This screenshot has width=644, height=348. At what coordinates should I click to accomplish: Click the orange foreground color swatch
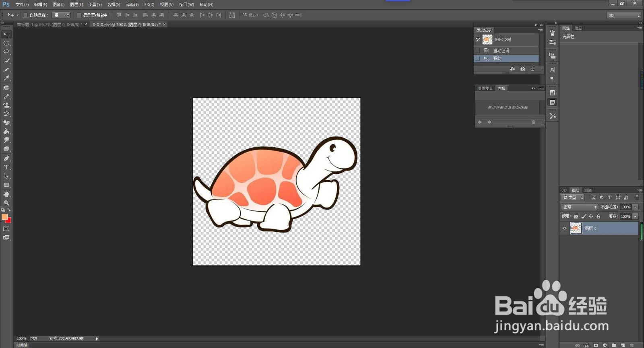(x=4, y=216)
